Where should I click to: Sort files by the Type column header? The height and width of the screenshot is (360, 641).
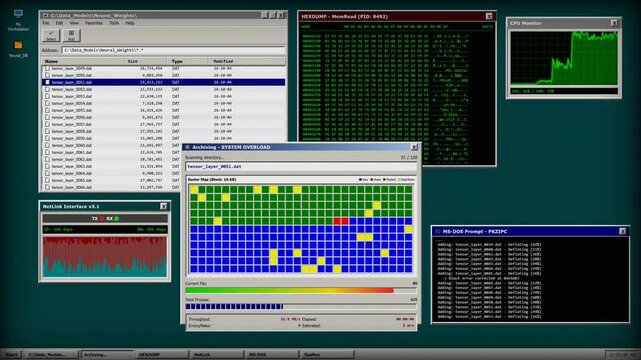(187, 61)
